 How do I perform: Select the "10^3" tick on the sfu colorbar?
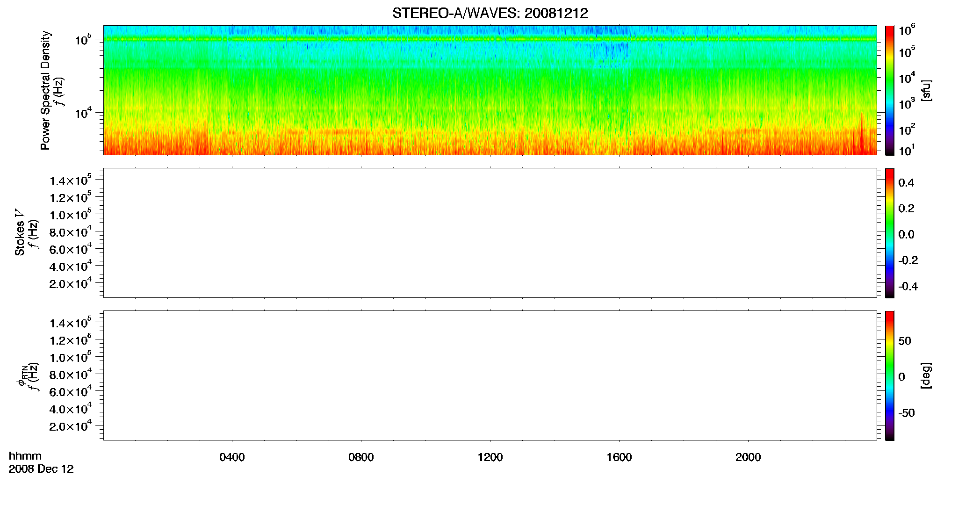[907, 103]
